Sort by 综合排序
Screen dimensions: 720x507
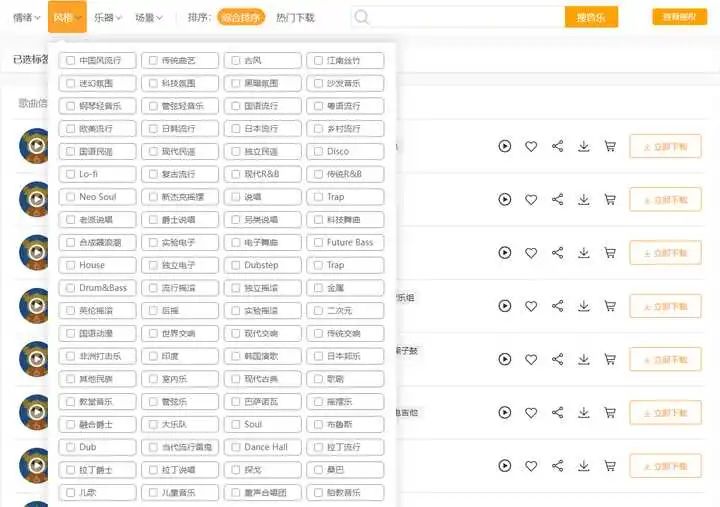(x=241, y=17)
